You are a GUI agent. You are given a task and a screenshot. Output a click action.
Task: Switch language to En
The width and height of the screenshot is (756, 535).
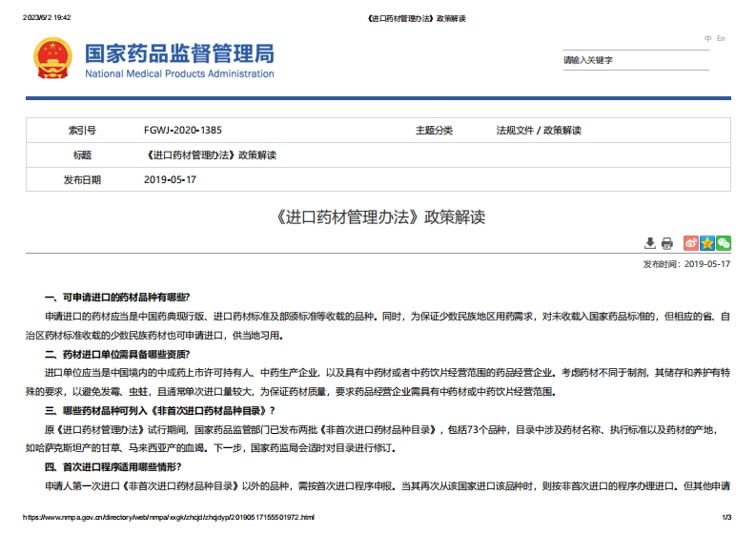coord(721,38)
